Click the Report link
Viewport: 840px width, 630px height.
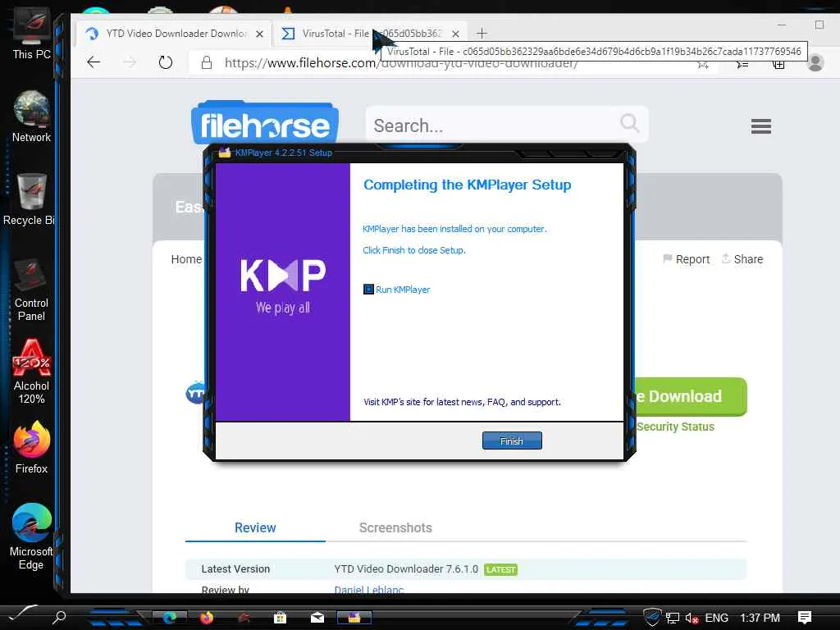click(687, 259)
